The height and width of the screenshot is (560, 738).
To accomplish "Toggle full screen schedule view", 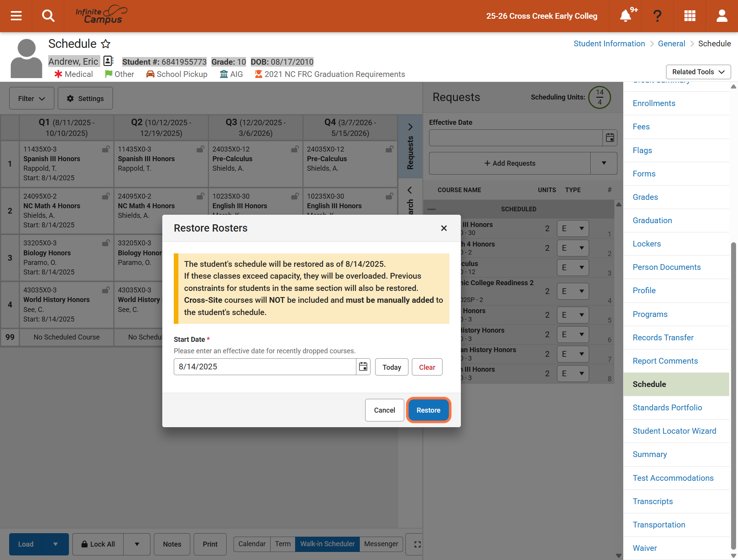I will click(417, 544).
